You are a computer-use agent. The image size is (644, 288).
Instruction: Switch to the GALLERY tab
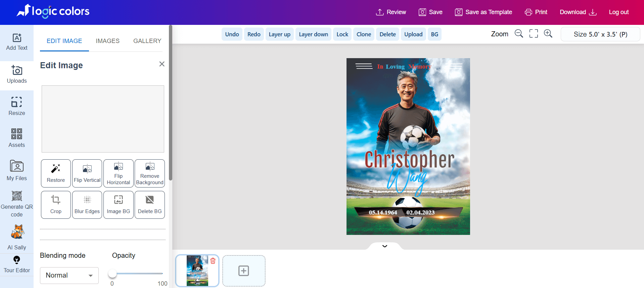147,41
